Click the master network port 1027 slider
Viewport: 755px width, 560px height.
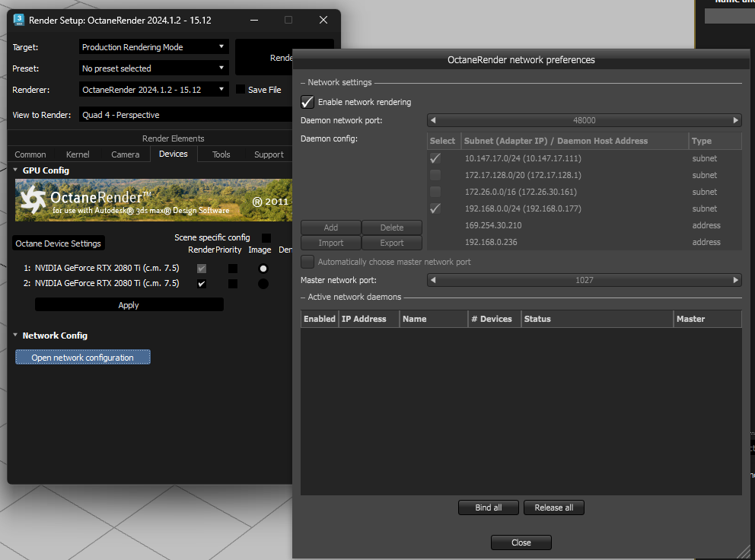(584, 280)
